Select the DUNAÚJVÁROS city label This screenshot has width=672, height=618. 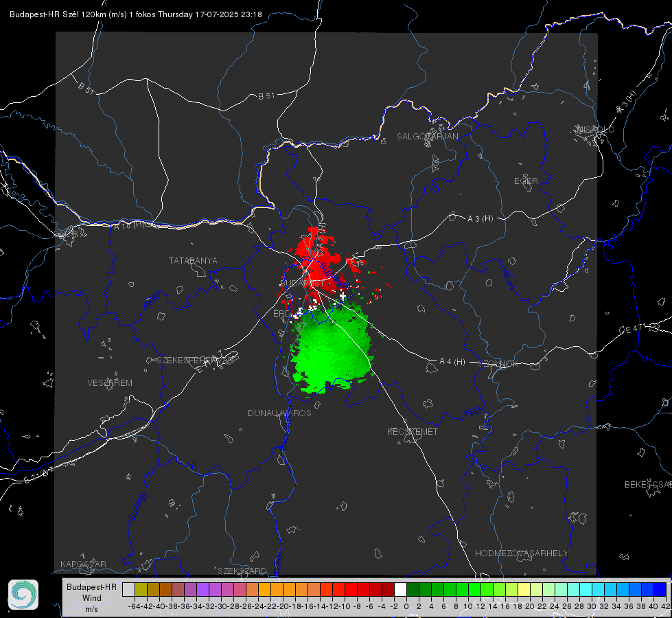point(279,413)
